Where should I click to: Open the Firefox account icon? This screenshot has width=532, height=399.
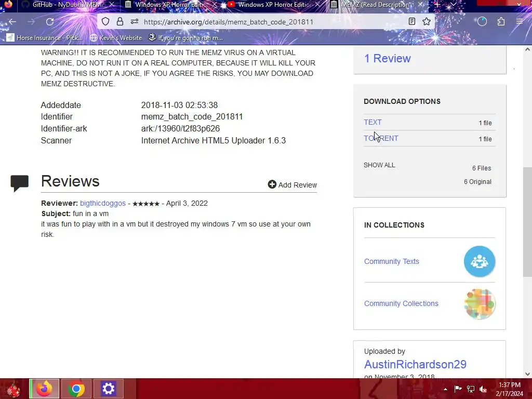[482, 22]
